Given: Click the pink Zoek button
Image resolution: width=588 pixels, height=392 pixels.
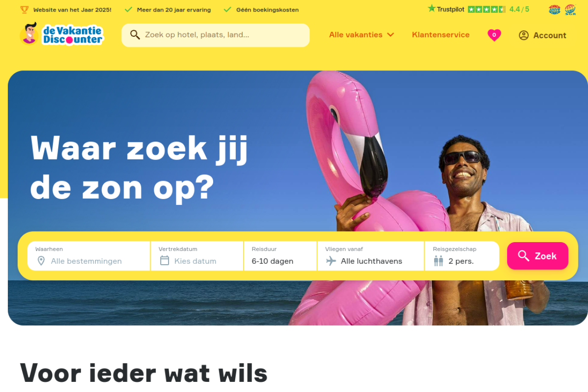Looking at the screenshot, I should (x=537, y=256).
